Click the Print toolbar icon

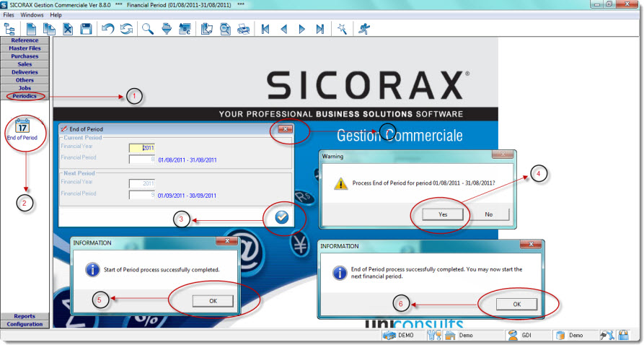point(244,29)
